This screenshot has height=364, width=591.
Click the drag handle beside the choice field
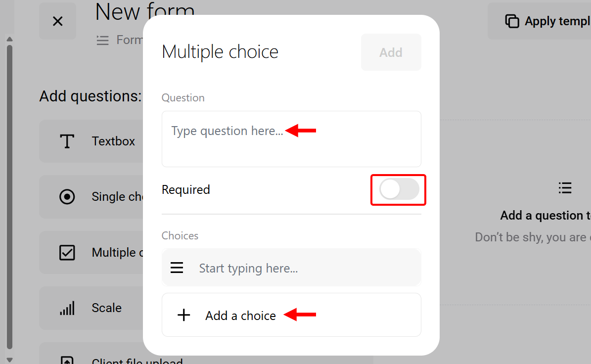pos(177,268)
